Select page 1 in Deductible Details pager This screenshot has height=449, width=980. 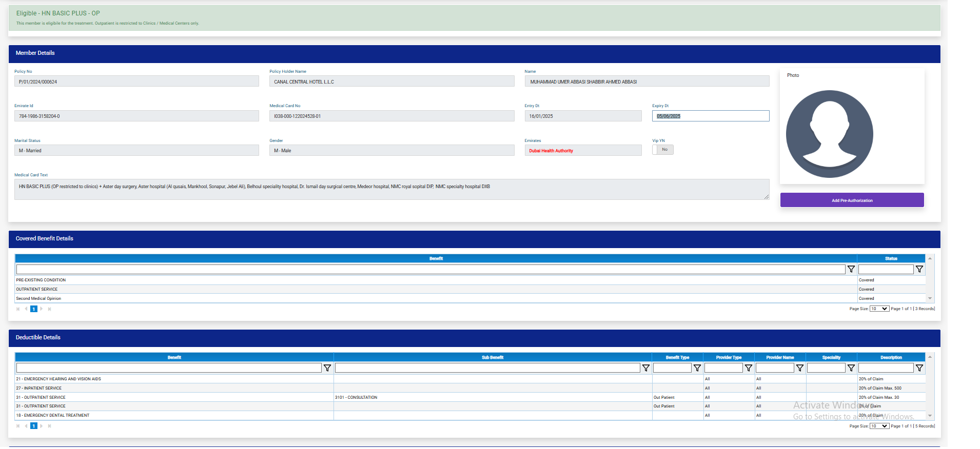(x=34, y=426)
